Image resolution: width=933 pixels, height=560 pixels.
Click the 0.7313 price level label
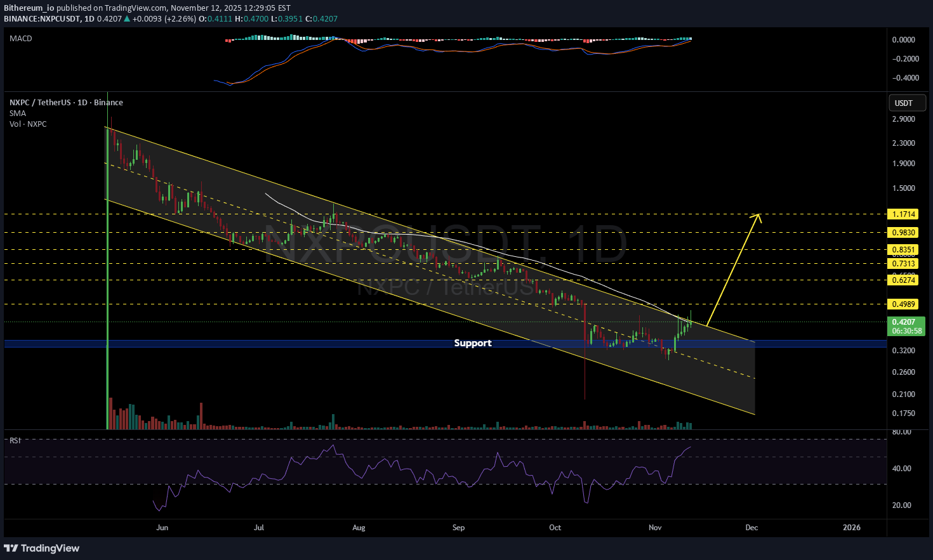click(x=903, y=264)
